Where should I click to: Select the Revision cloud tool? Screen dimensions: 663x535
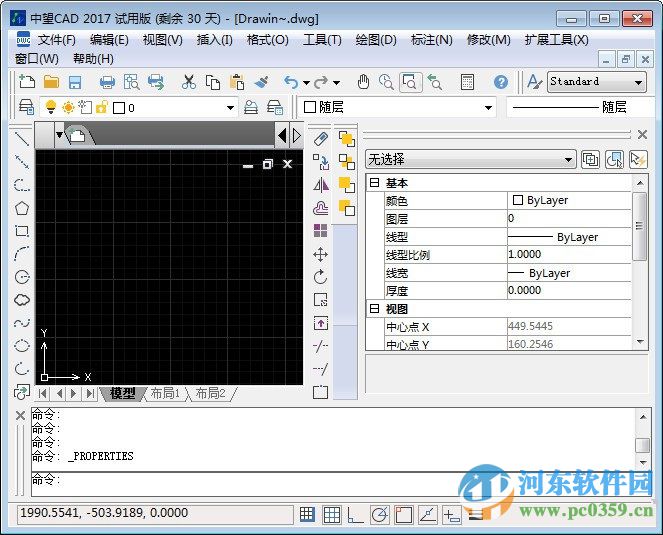22,300
